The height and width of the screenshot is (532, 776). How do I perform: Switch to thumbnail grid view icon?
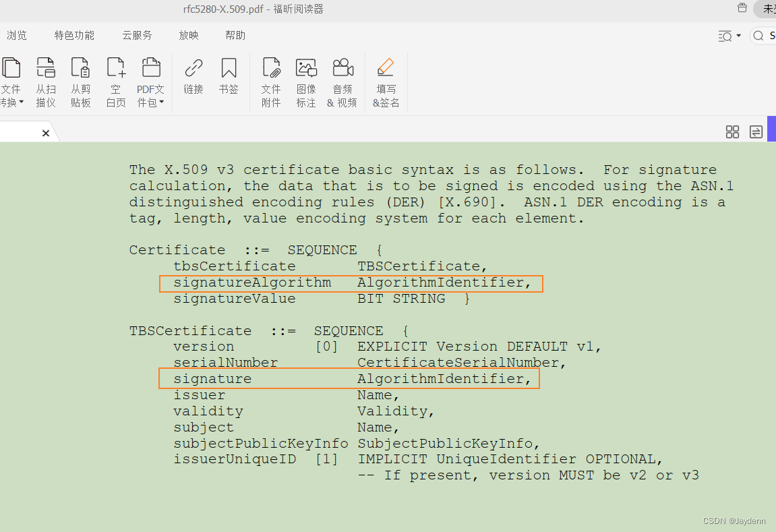pyautogui.click(x=732, y=131)
